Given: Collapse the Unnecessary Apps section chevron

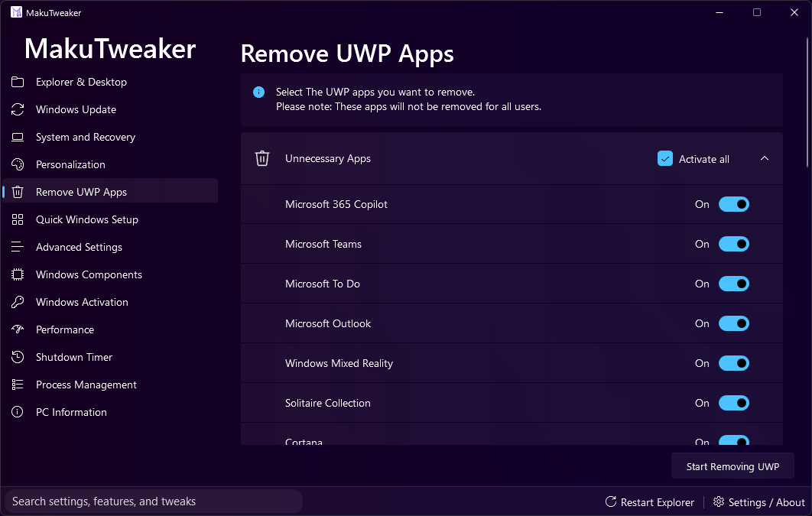Looking at the screenshot, I should pos(765,158).
